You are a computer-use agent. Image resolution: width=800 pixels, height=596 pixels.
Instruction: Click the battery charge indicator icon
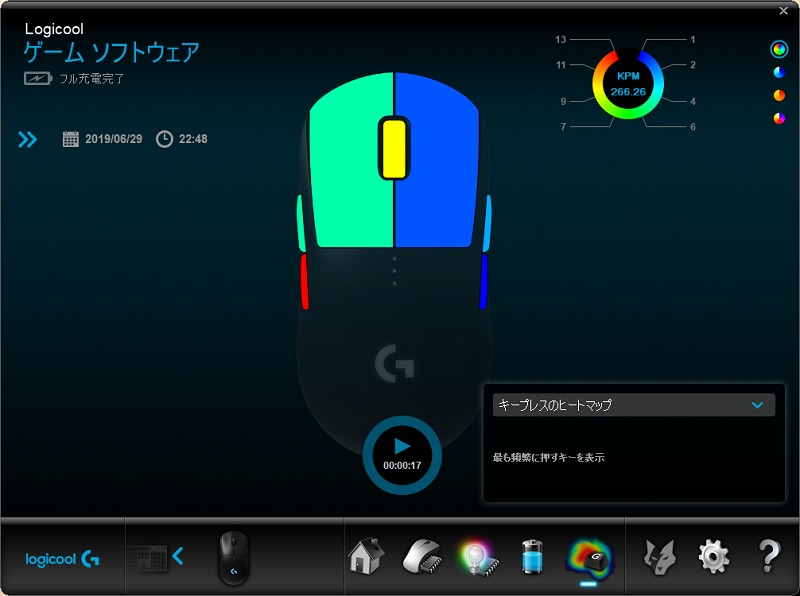click(38, 79)
